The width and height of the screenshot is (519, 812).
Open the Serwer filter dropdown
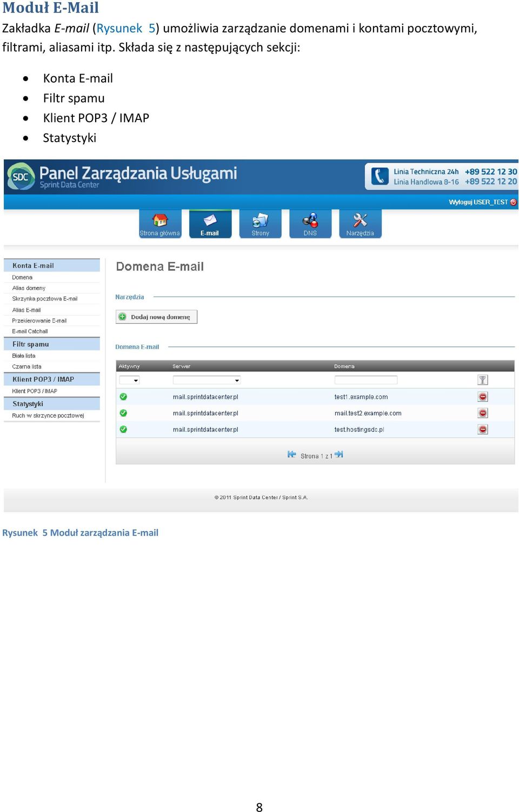pos(207,380)
